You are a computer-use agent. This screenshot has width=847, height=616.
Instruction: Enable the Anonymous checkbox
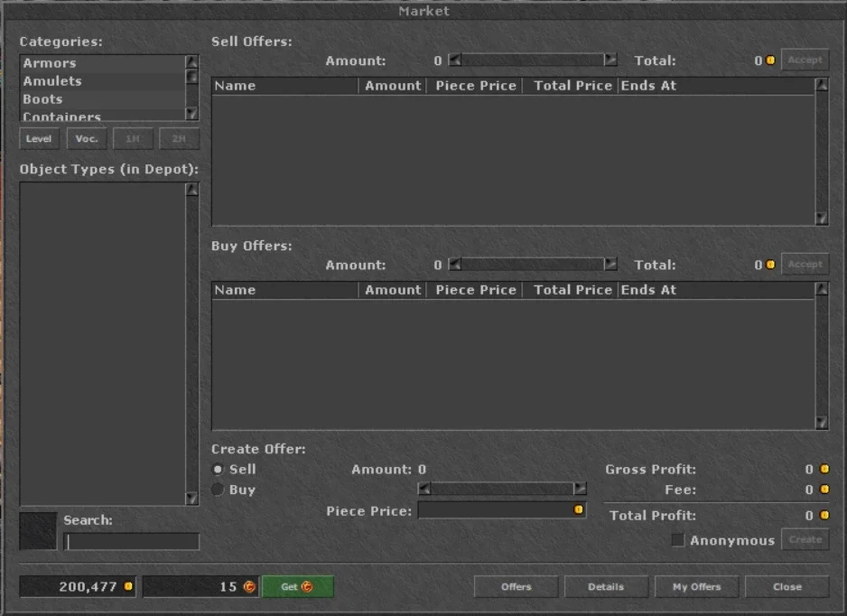point(678,540)
